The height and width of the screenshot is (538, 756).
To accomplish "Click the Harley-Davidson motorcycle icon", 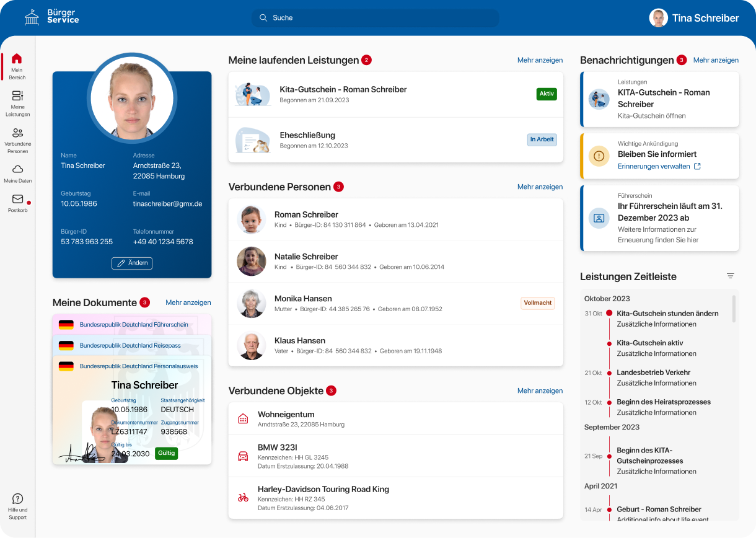I will tap(243, 498).
